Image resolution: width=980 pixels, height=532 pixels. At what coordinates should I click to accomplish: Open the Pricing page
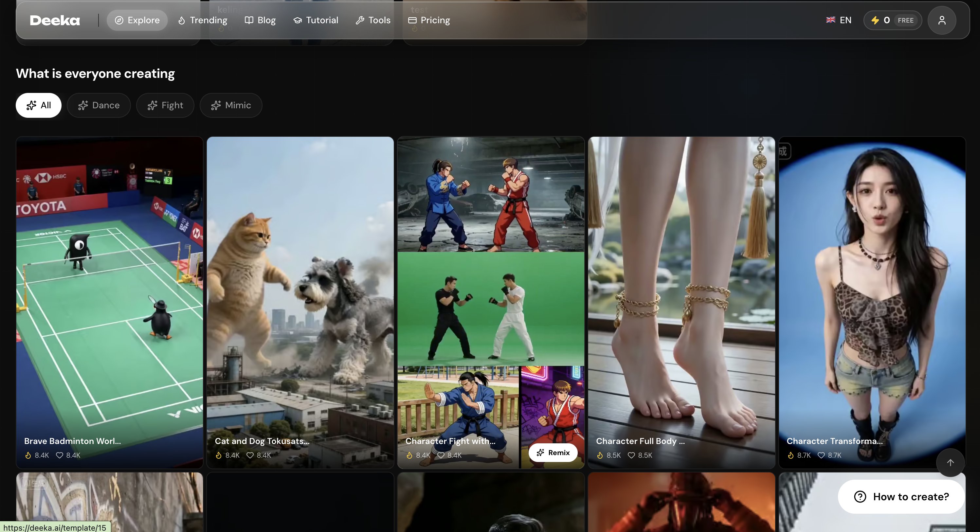(429, 20)
